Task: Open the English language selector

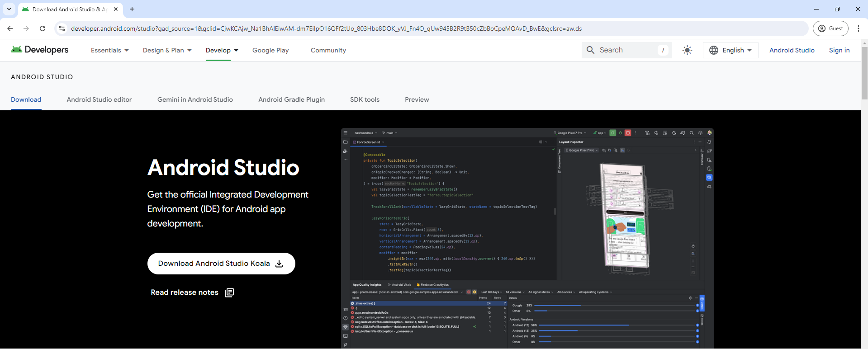Action: tap(730, 50)
